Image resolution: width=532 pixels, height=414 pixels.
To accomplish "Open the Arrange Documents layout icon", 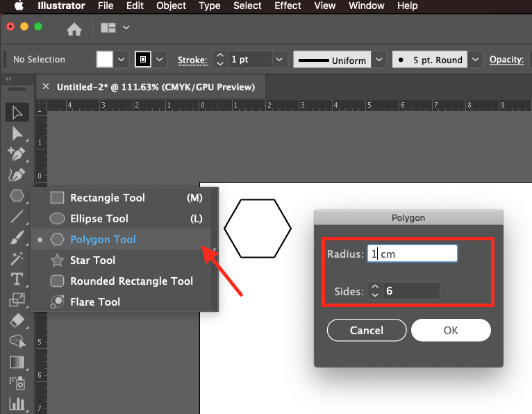I will (108, 28).
